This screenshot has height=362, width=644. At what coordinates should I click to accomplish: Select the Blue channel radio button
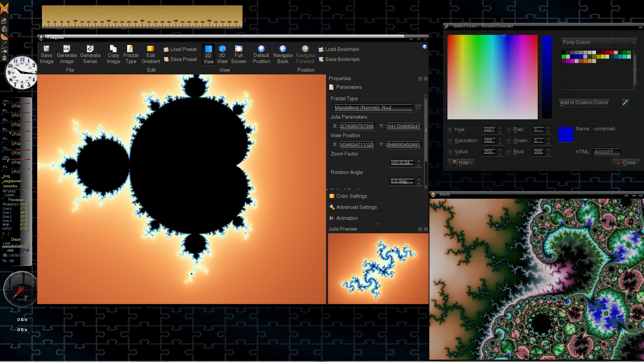(508, 152)
